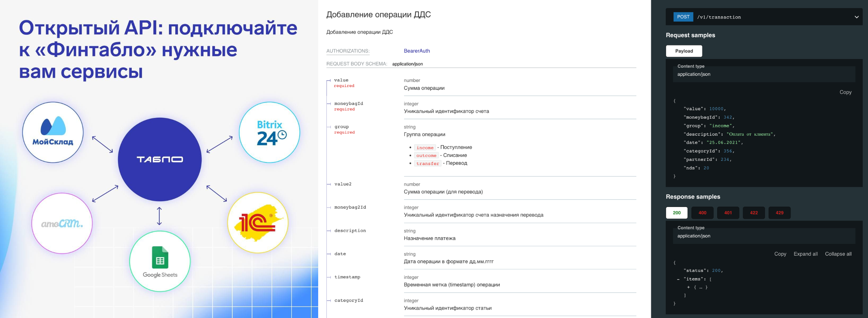Expand the collapsed object inside items
868x318 pixels.
click(x=688, y=287)
